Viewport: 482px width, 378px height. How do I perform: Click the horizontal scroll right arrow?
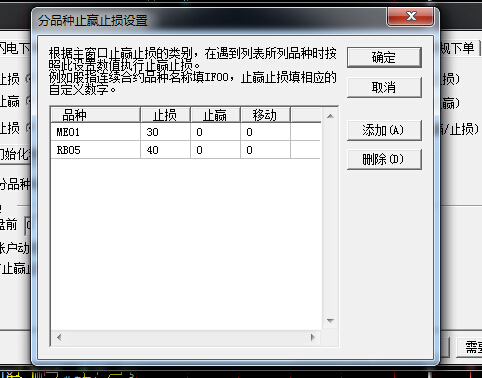[313, 337]
